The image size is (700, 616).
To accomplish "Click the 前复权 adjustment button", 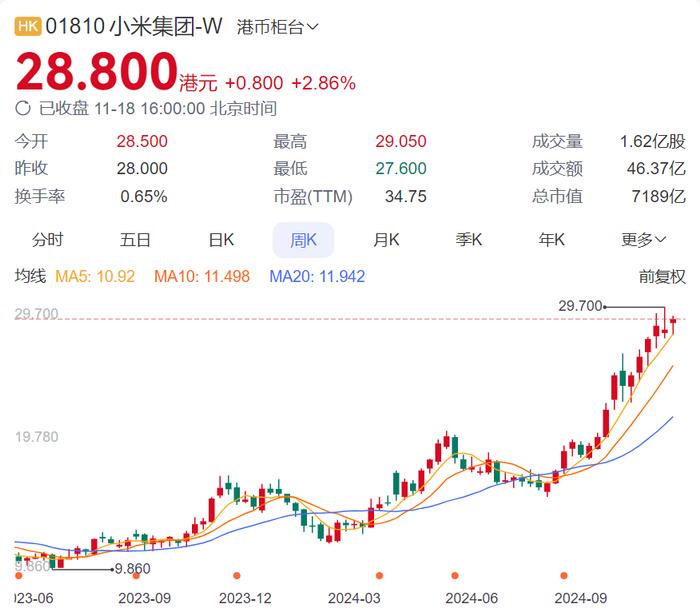I will click(x=662, y=277).
